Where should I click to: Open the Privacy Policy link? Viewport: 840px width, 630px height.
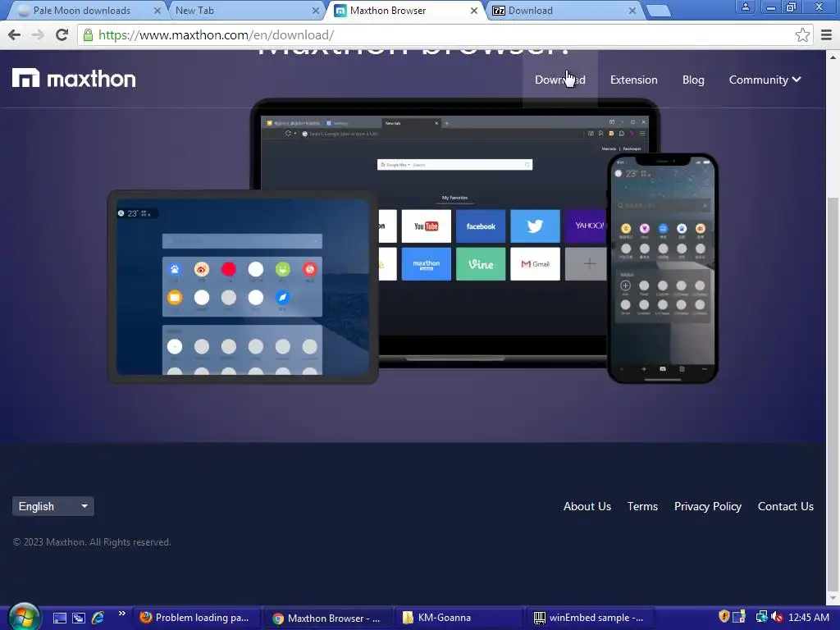pyautogui.click(x=708, y=506)
